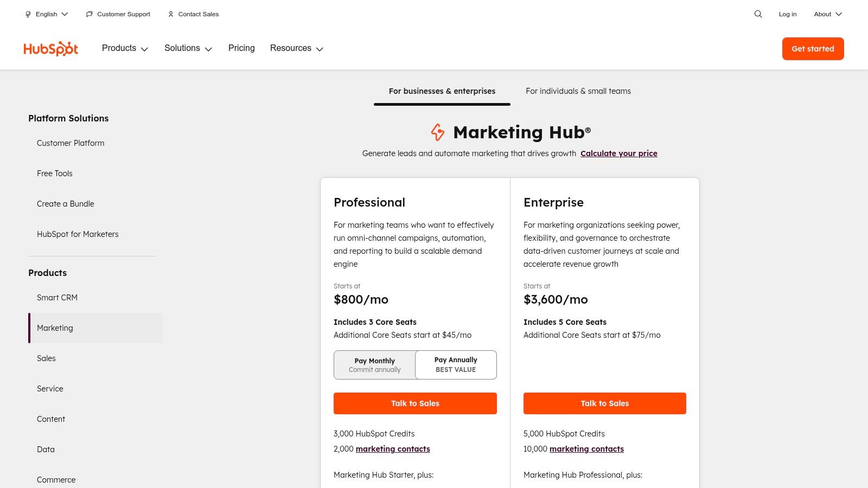Switch to the For individuals & small teams tab
Image resolution: width=868 pixels, height=488 pixels.
coord(578,91)
